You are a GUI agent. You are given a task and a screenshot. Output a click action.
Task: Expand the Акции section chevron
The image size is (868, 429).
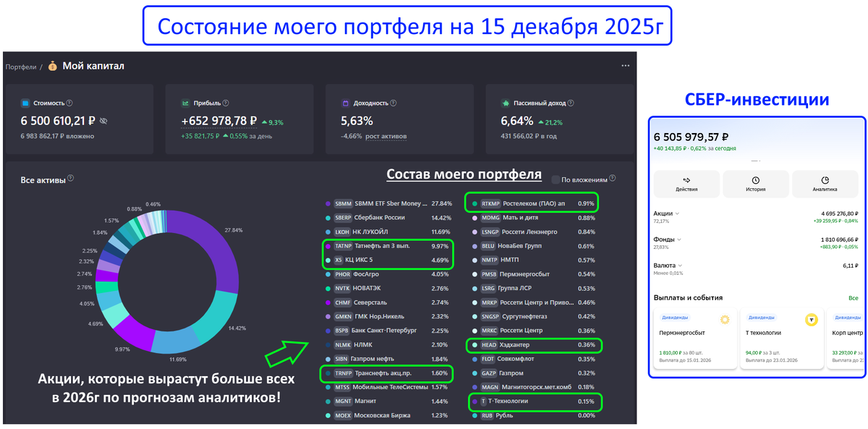coord(678,214)
